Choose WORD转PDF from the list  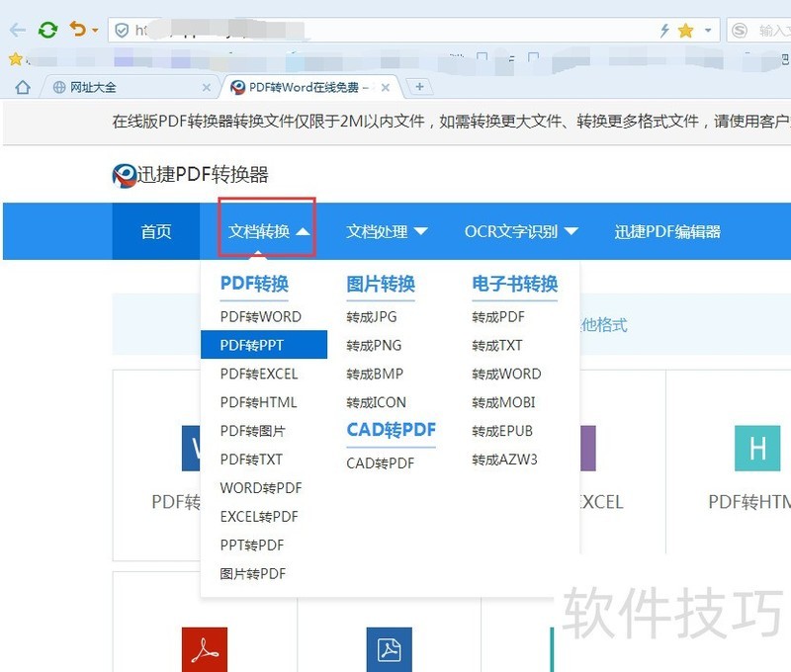click(261, 488)
